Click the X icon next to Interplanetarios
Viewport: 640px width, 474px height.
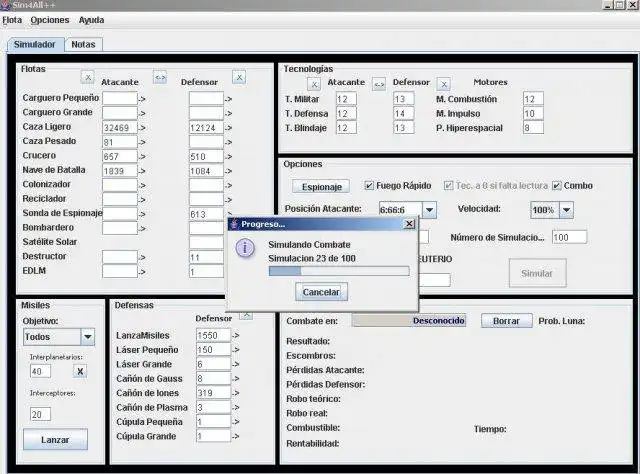coord(80,371)
